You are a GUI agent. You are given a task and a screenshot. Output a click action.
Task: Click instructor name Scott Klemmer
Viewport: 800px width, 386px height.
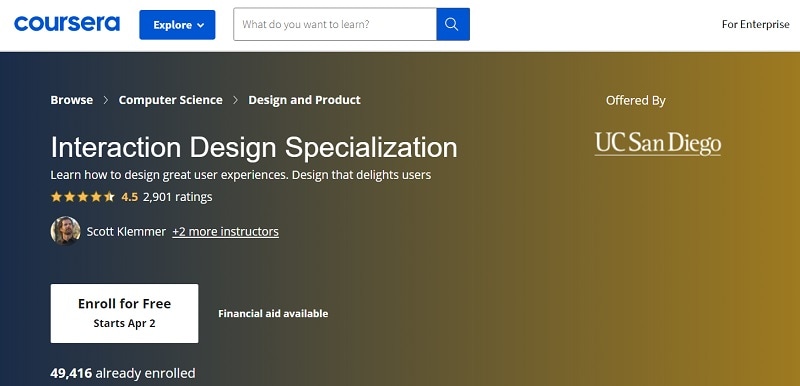126,231
